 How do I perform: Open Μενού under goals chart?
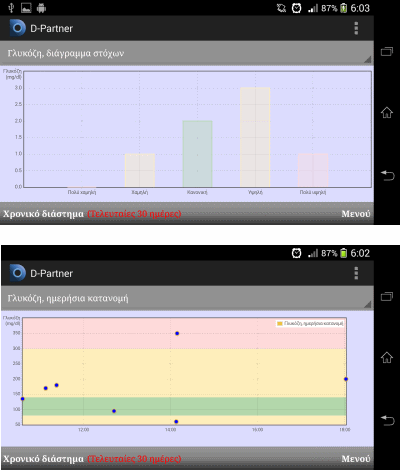pyautogui.click(x=356, y=214)
